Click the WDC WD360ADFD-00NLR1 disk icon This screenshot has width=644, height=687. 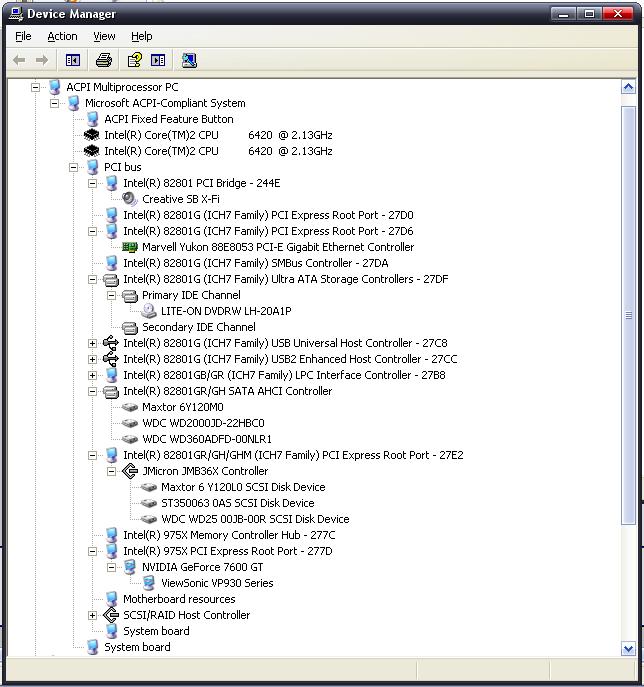[130, 439]
